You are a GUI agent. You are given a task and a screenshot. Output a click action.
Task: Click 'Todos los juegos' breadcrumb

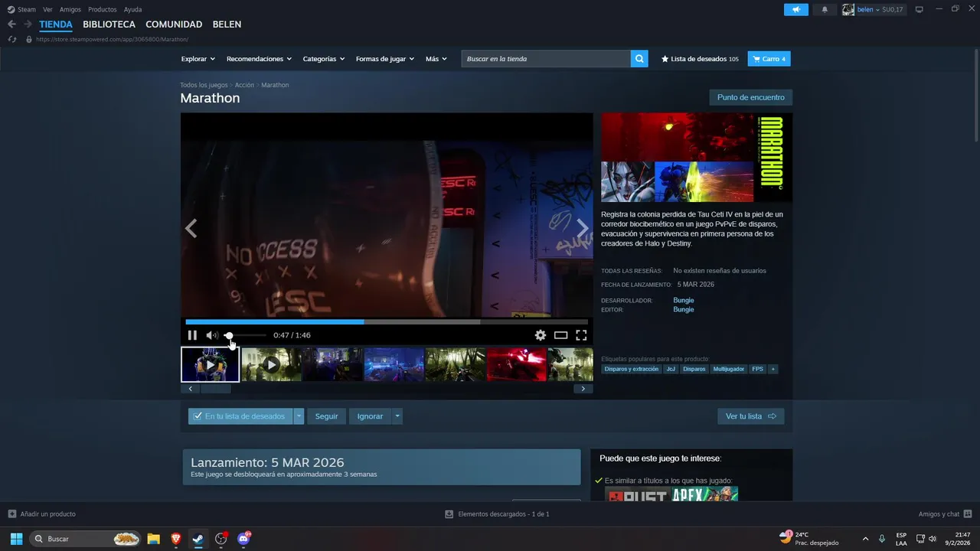pos(204,85)
